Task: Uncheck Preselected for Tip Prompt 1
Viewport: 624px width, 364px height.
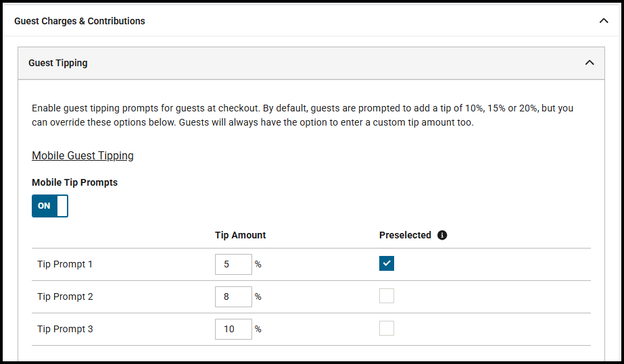Action: (387, 264)
